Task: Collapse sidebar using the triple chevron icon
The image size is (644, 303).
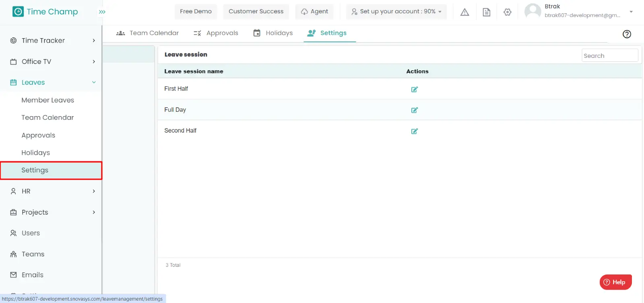Action: point(102,12)
